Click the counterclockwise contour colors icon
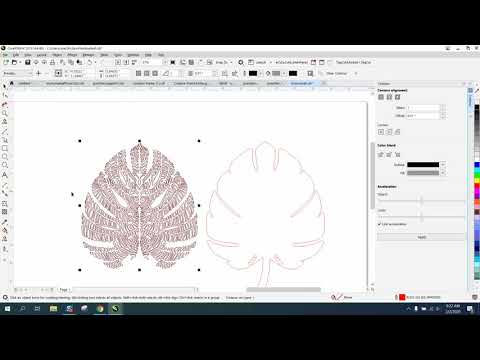Screen dimensions: 480x360 [x=397, y=155]
